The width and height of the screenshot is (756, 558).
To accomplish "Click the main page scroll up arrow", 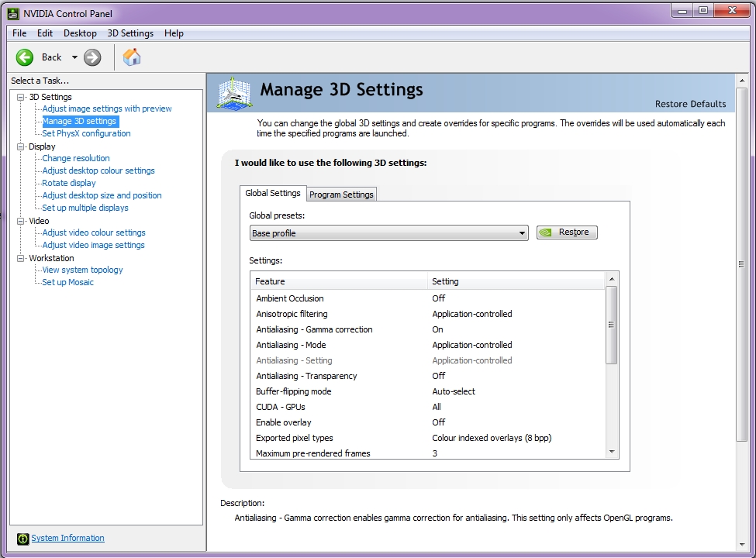I will tap(741, 81).
